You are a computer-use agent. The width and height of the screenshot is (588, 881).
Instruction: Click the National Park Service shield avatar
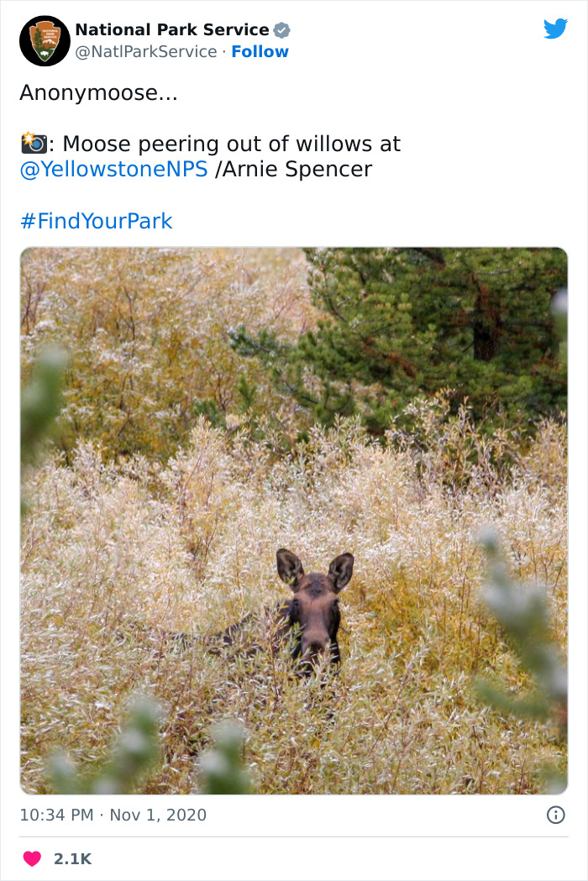pos(45,39)
